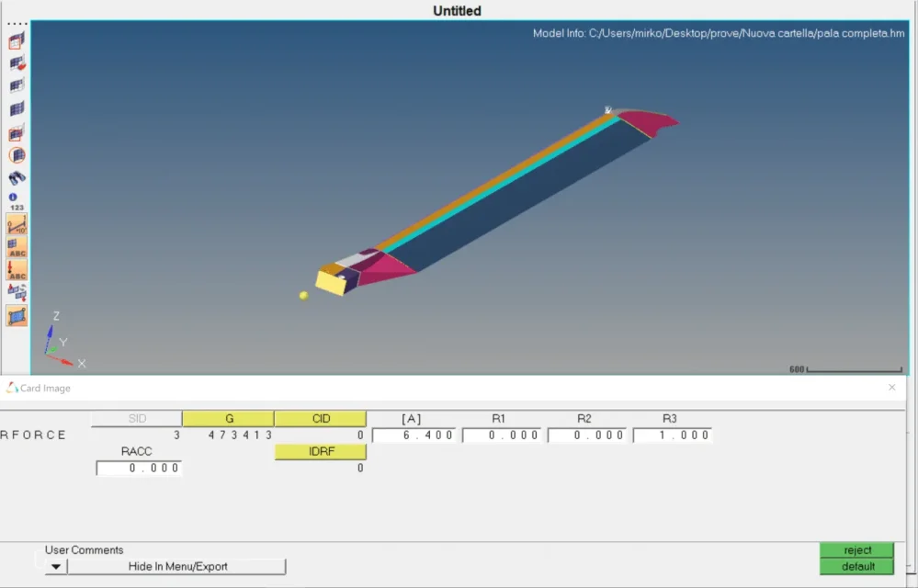
Task: Click the [A] value field showing 6.400
Action: (414, 435)
